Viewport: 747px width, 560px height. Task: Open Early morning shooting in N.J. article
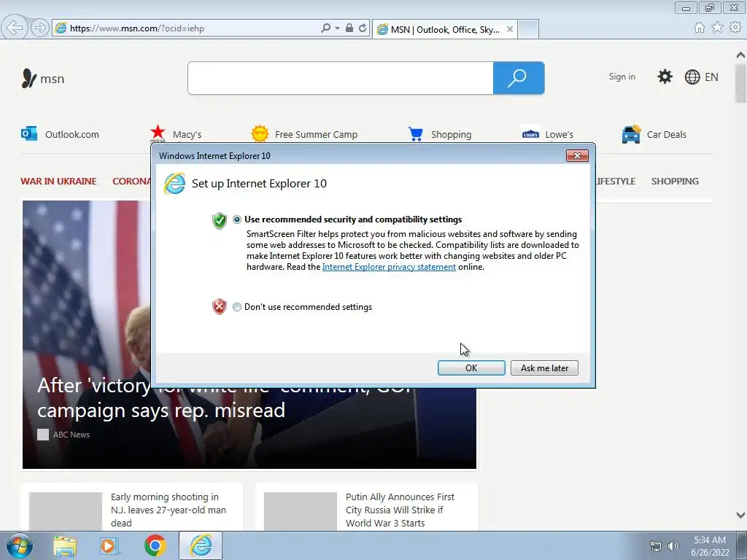[x=169, y=510]
